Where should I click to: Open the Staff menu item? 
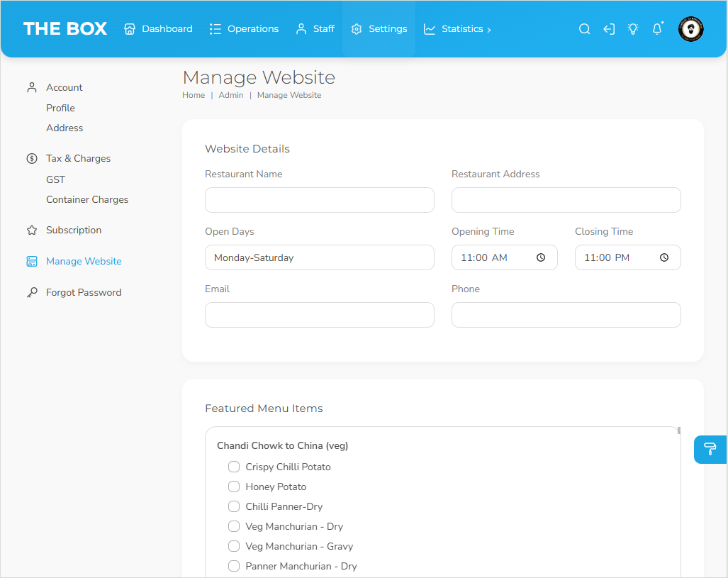click(315, 29)
